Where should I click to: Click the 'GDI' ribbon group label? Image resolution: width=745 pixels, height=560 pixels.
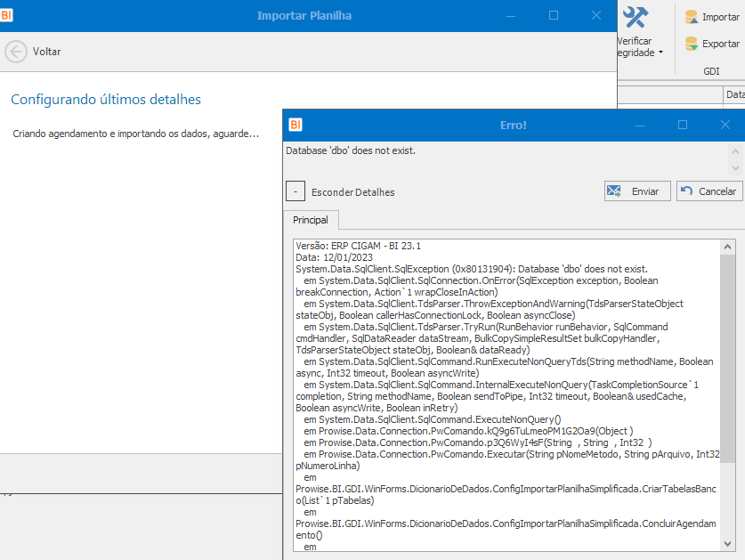(x=711, y=71)
